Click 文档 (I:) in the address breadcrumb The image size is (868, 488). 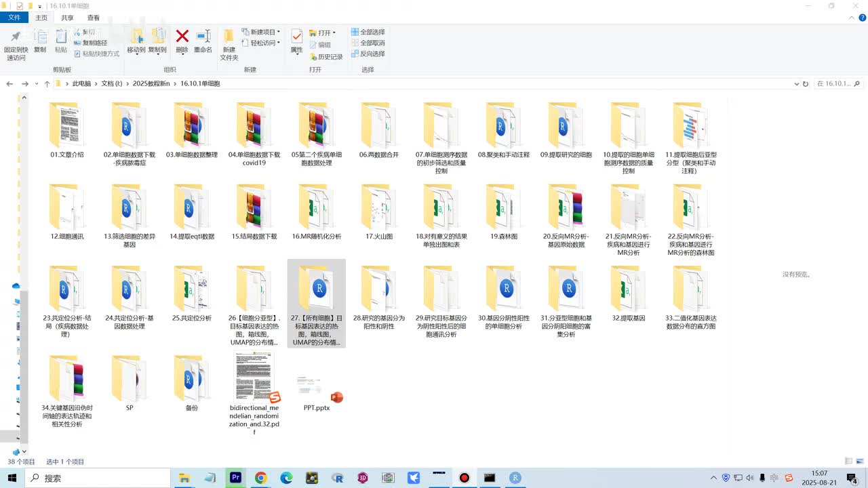coord(112,84)
